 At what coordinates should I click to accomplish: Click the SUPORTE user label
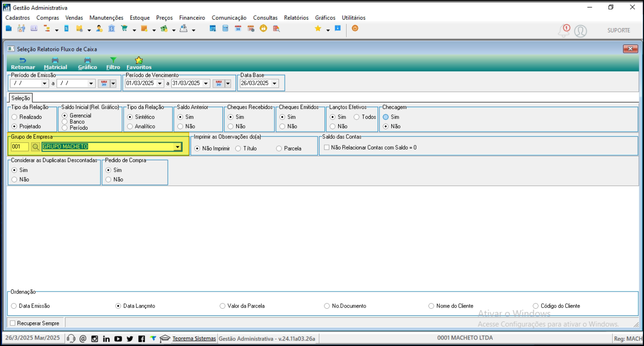[x=619, y=30]
